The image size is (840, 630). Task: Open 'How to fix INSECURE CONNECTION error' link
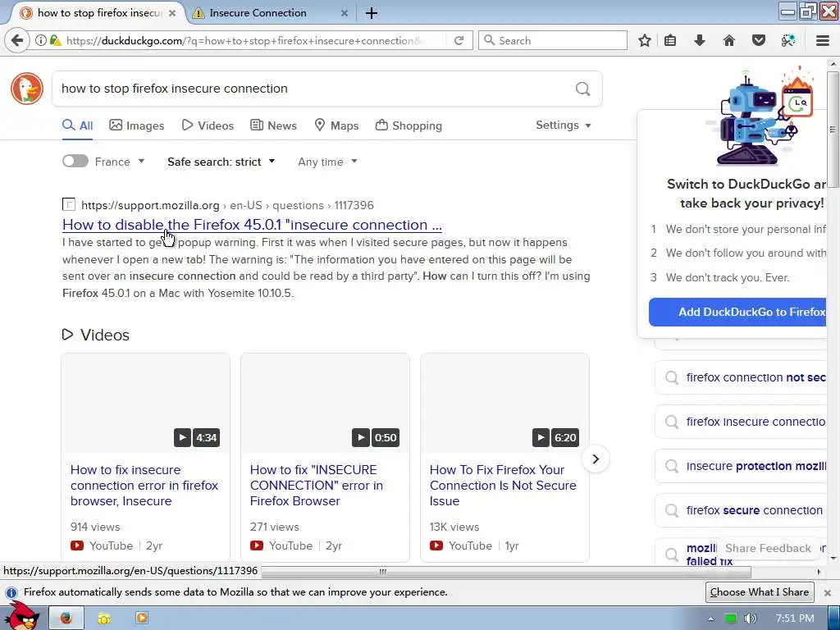coord(316,486)
